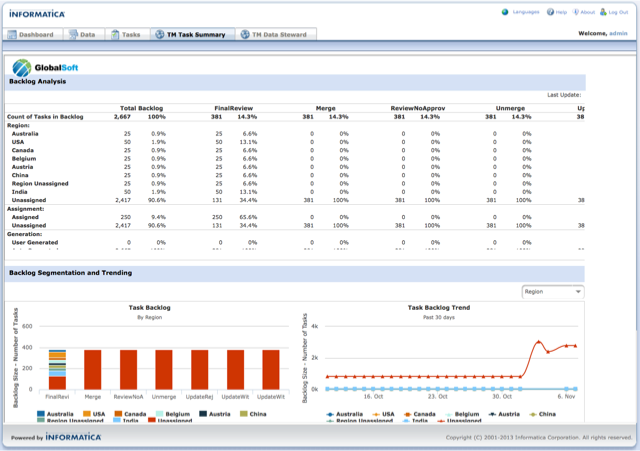This screenshot has height=451, width=640.
Task: Switch to TM Data Steward tab
Action: [x=276, y=35]
